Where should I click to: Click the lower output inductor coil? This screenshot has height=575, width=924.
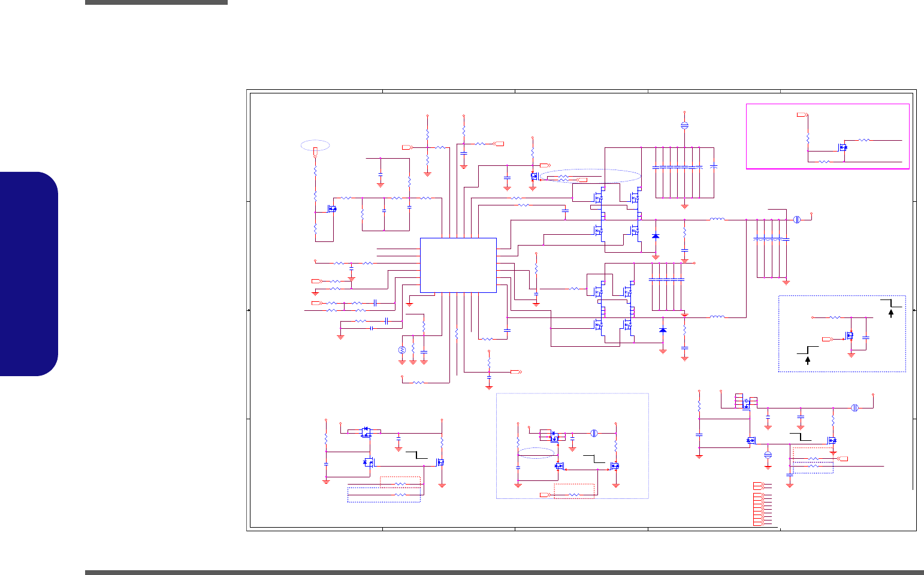click(717, 316)
